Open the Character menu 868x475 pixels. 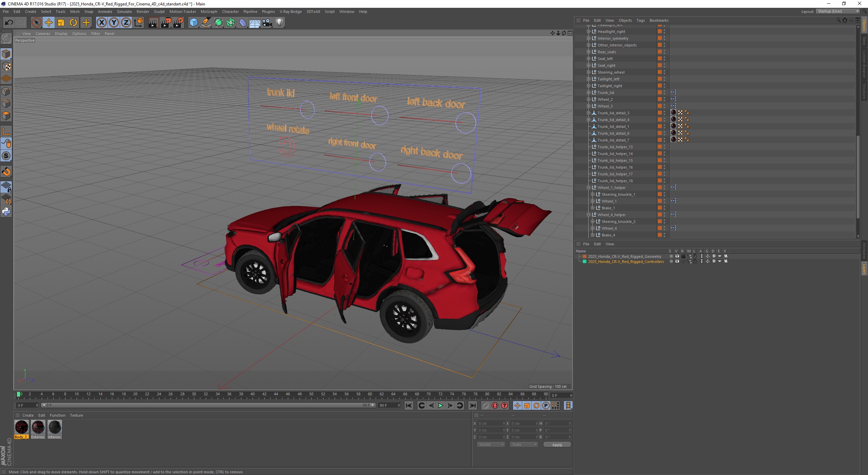point(230,12)
